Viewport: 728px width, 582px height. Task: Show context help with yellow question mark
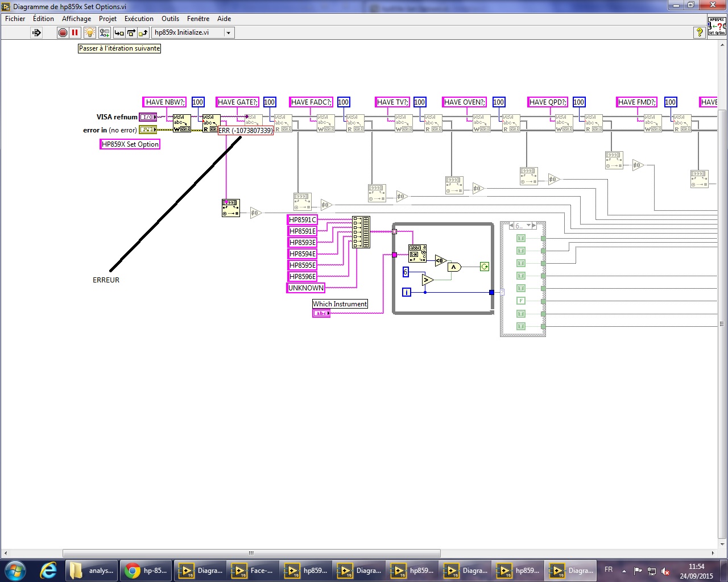700,32
